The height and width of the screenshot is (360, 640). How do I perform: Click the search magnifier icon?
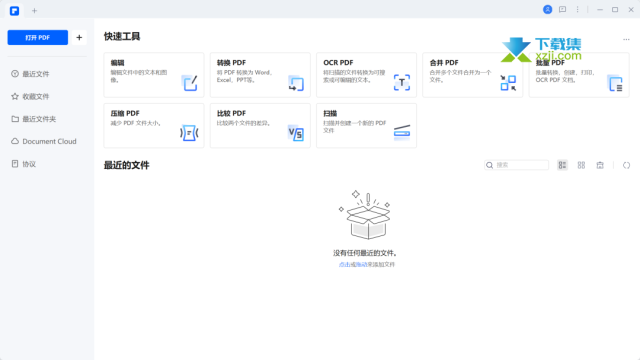(x=489, y=165)
